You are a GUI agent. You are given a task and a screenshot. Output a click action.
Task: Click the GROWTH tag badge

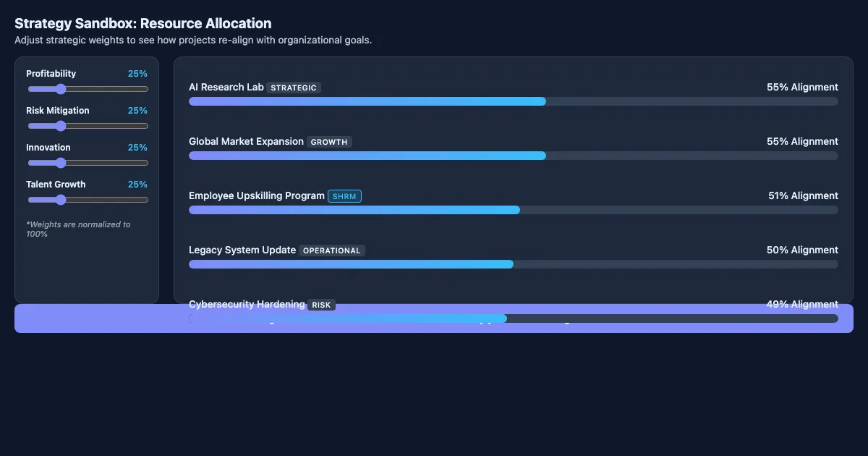(x=329, y=142)
